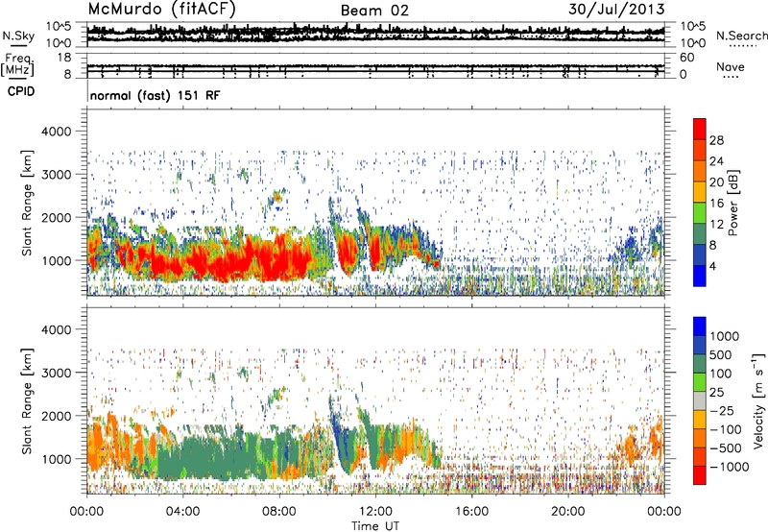Click the '04:00' time tick label
This screenshot has width=768, height=532.
click(x=182, y=511)
